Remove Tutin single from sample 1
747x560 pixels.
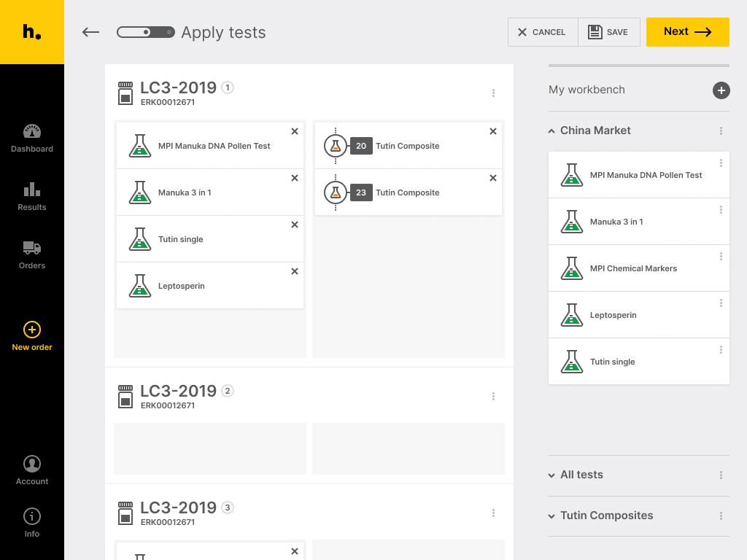click(x=295, y=225)
